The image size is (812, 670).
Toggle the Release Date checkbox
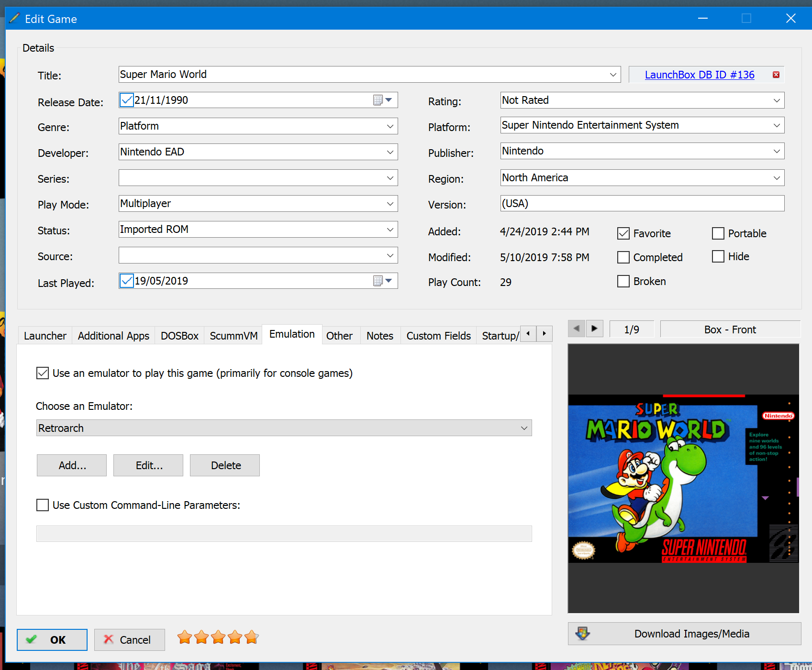[127, 100]
